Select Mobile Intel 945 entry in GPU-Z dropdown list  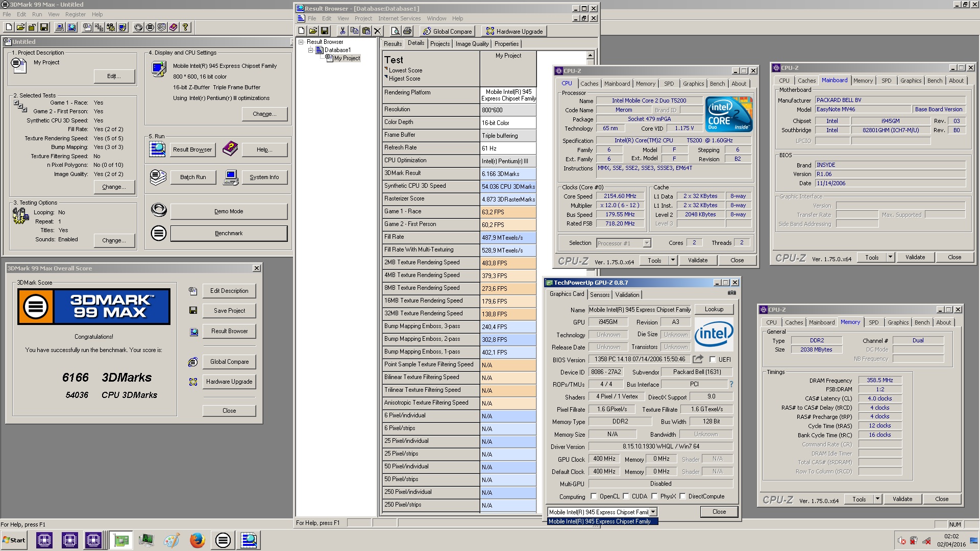tap(603, 521)
